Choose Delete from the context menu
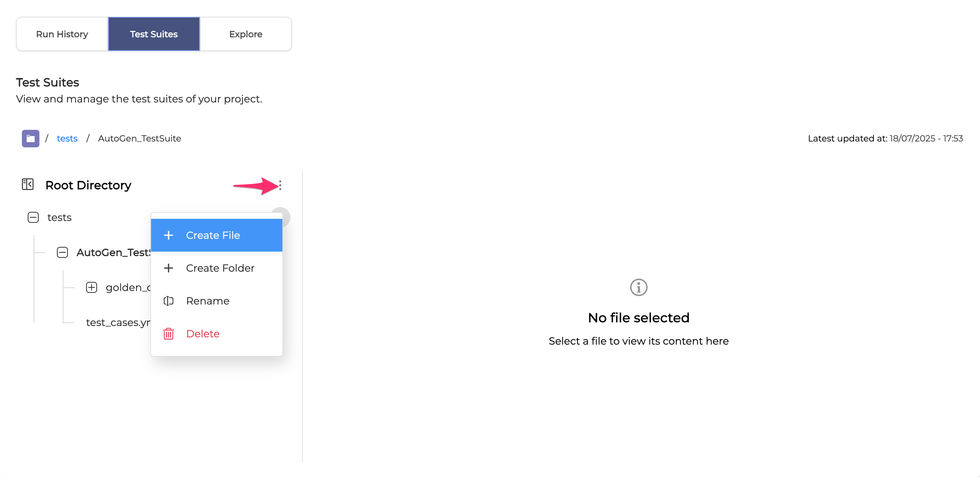Viewport: 980px width, 477px height. (x=203, y=334)
